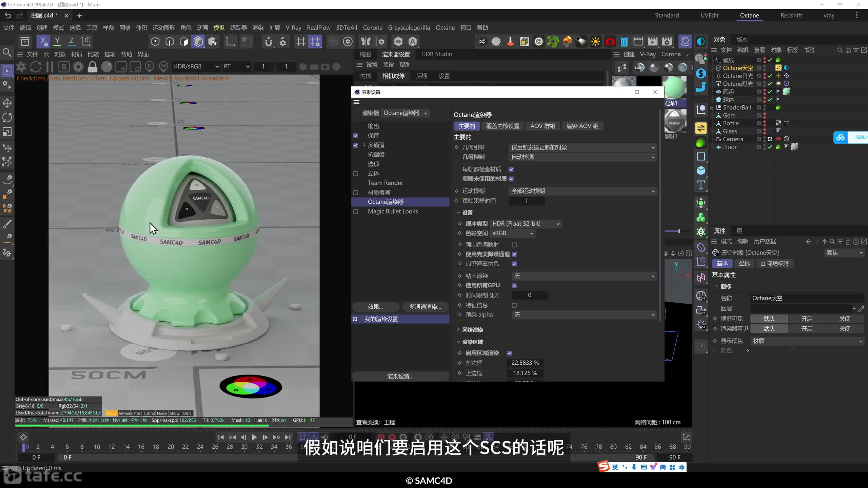Click the Octane live viewer settings gear
This screenshot has width=868, height=488.
(x=78, y=67)
